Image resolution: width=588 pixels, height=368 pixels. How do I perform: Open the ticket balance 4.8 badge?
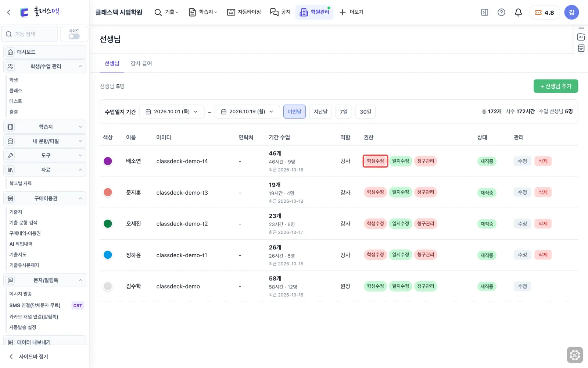coord(544,12)
